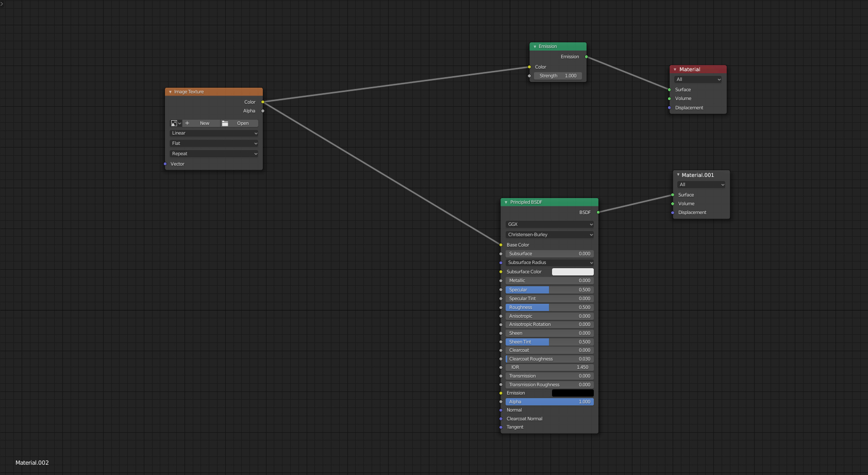Click the Base Color input socket
Screen dimensions: 868x475
[x=500, y=245]
